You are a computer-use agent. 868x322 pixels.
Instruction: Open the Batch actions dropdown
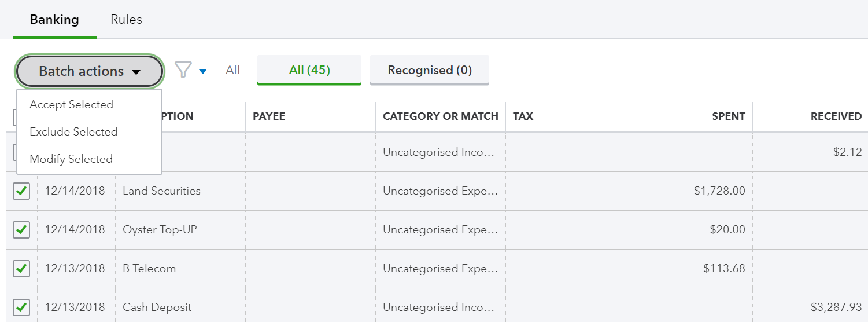[x=90, y=71]
